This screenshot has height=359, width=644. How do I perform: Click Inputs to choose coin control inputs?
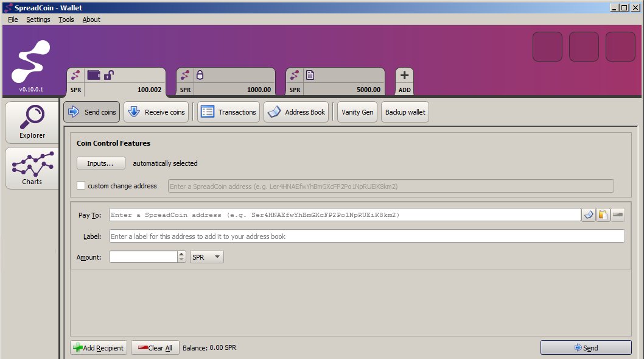click(100, 163)
